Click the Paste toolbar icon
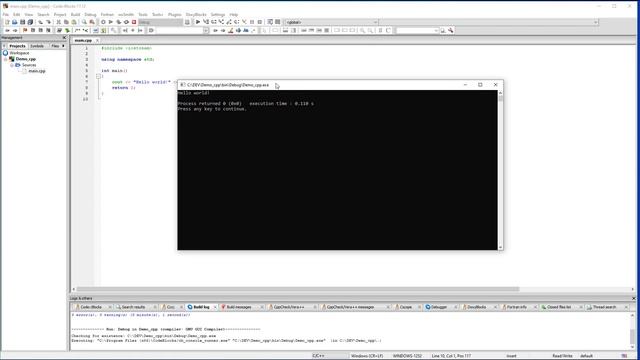 pyautogui.click(x=74, y=22)
